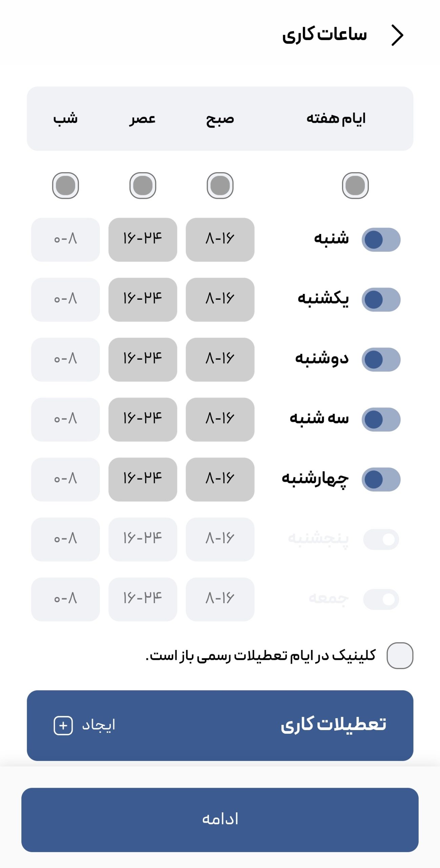
Task: Toggle the select-all checkbox under ایام هفته
Action: 355,185
